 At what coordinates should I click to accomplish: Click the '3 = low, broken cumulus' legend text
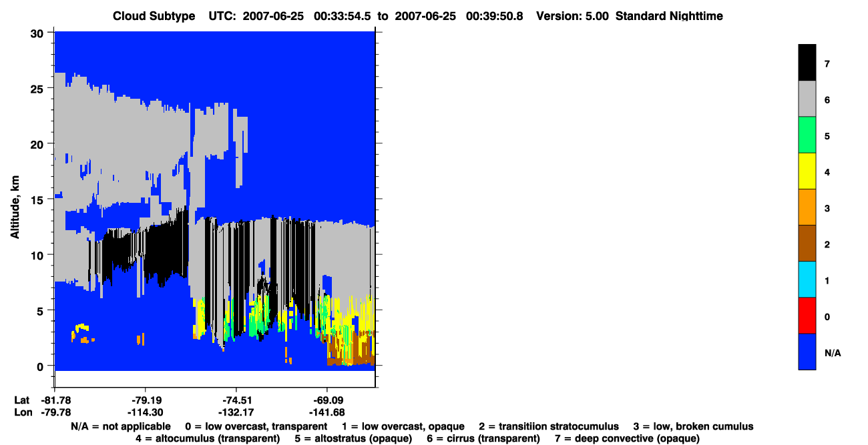click(x=693, y=426)
